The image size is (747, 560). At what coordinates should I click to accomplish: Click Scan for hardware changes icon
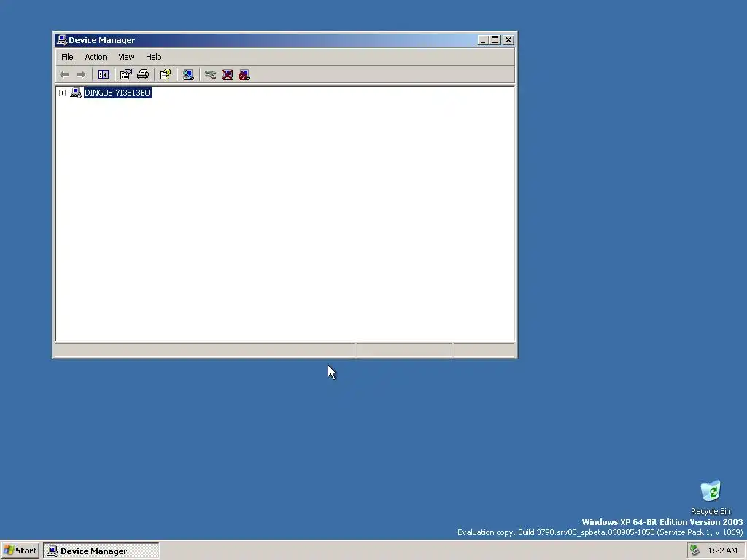188,75
